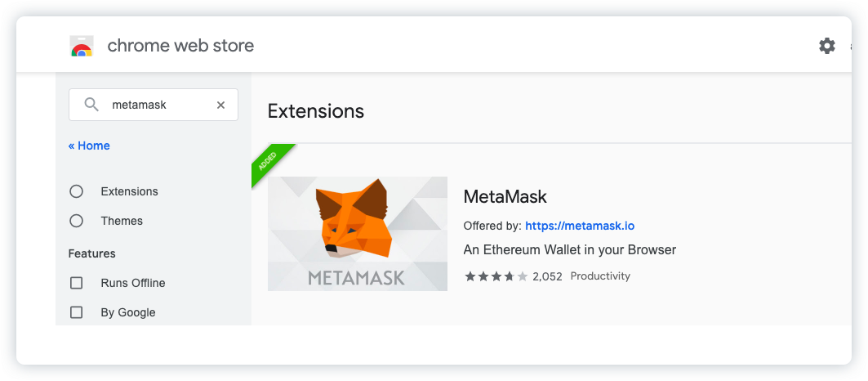Click the search magnifier icon
The width and height of the screenshot is (868, 381).
click(x=91, y=105)
